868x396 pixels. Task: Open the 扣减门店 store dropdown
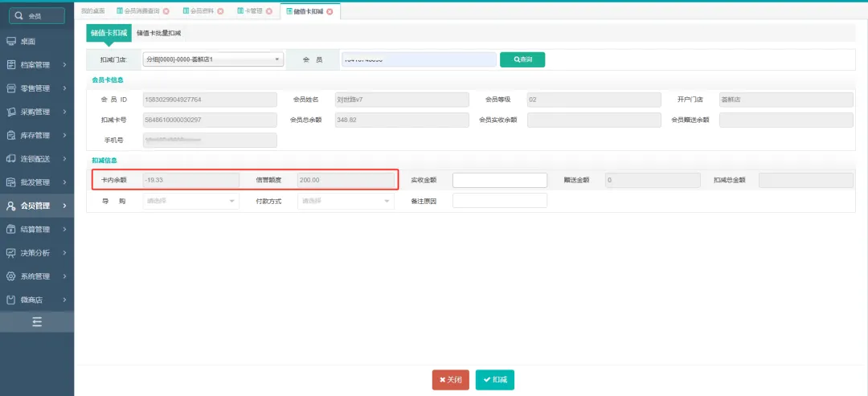[x=213, y=59]
